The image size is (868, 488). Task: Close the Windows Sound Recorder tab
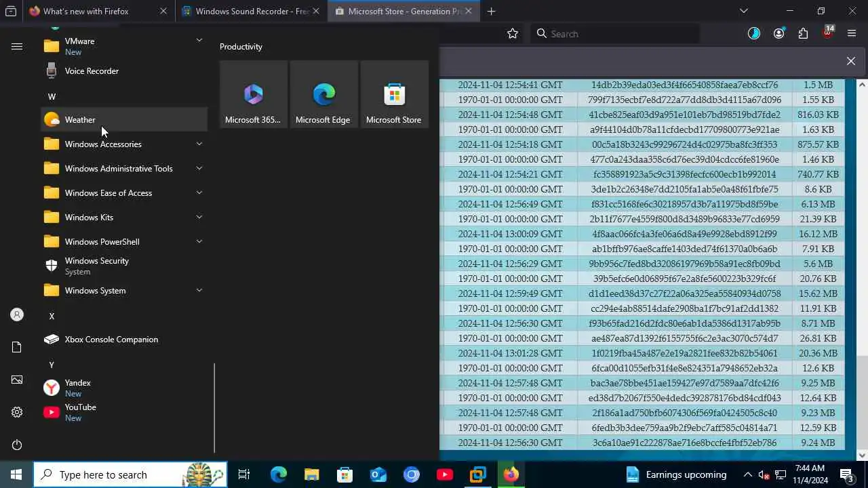coord(315,12)
